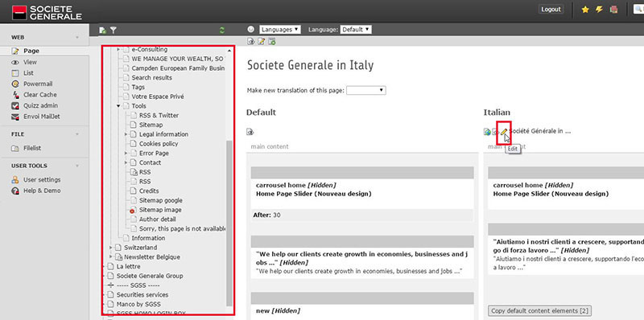Screen dimensions: 644x320
Task: Open the Languages view dropdown
Action: point(280,30)
